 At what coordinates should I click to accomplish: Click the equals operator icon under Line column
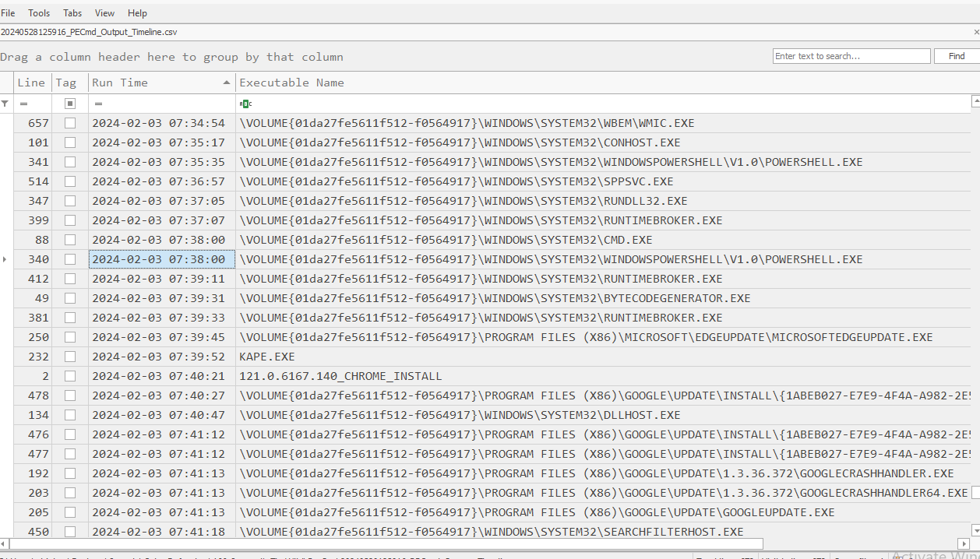click(x=23, y=104)
